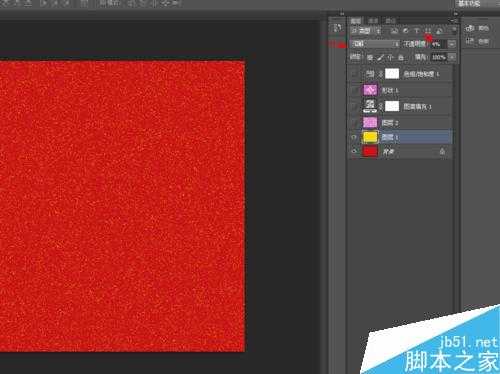Image resolution: width=500 pixels, height=374 pixels.
Task: Hide the yellow Layer 1 eye
Action: 354,137
